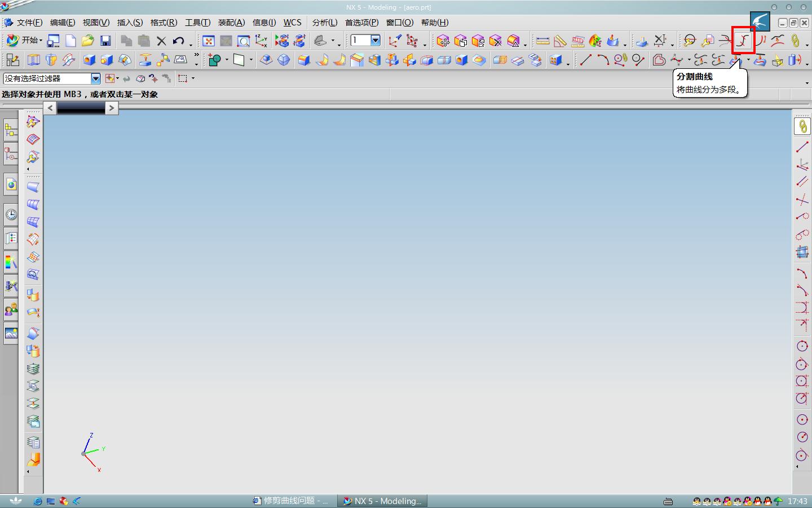This screenshot has width=812, height=508.
Task: Undo the last action with the curved arrow
Action: coord(179,41)
